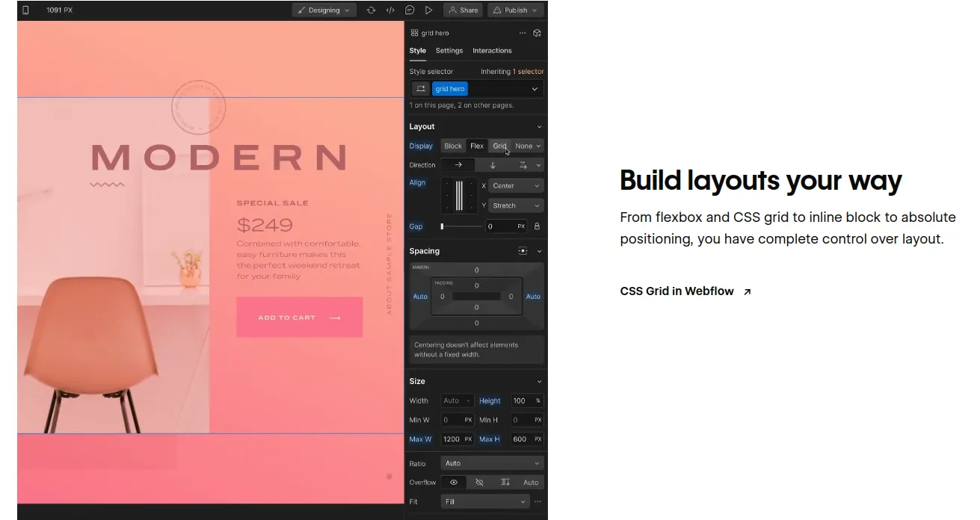Open the CSS Grid in Webflow link
Screen dimensions: 980x520
click(x=685, y=291)
